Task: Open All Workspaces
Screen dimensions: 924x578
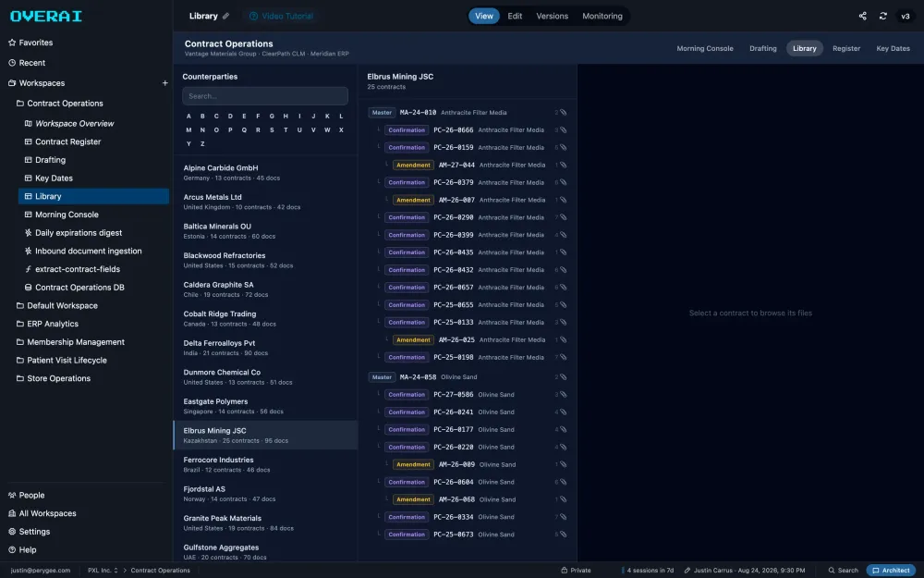Action: pyautogui.click(x=42, y=513)
